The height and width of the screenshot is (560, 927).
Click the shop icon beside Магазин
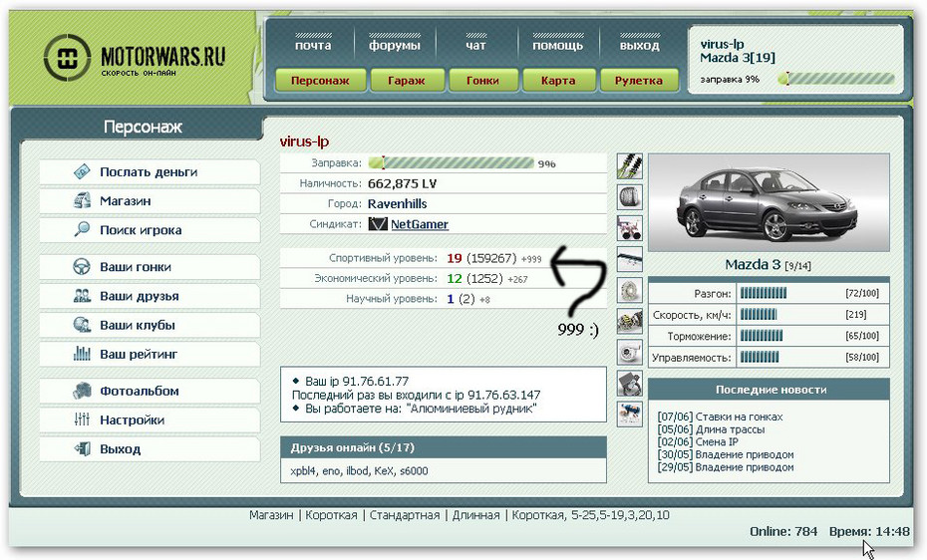82,201
